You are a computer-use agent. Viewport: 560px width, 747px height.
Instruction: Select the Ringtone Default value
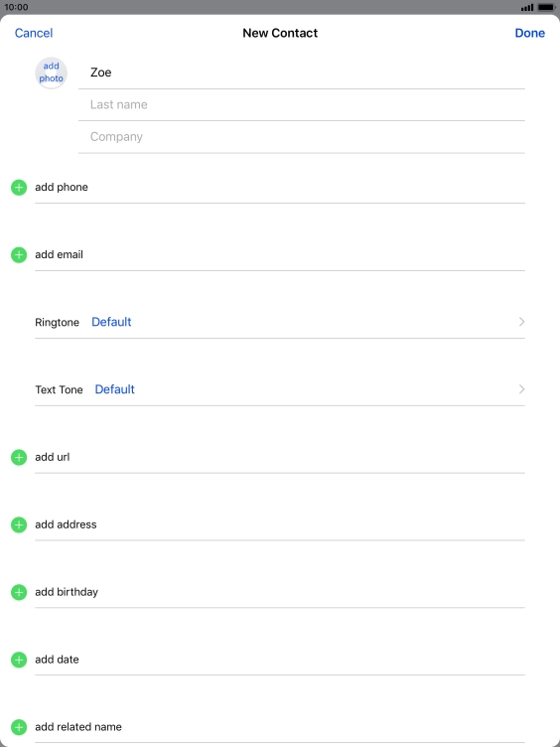111,322
